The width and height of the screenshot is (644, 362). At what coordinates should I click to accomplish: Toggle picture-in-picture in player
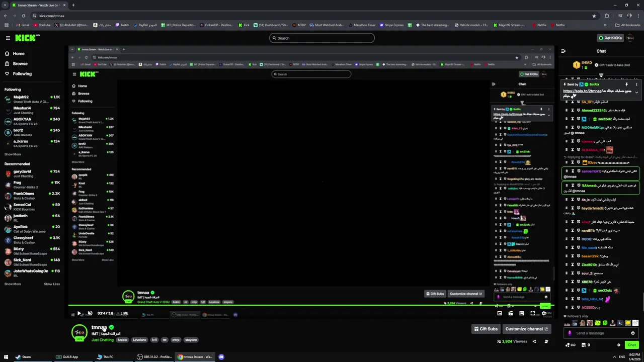[500, 313]
